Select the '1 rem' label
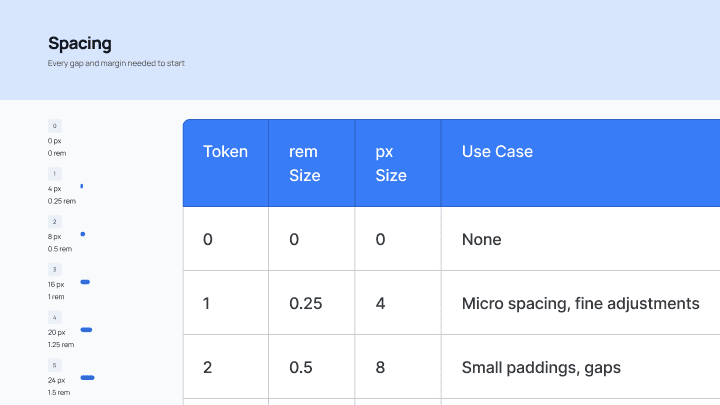This screenshot has height=405, width=720. tap(56, 297)
